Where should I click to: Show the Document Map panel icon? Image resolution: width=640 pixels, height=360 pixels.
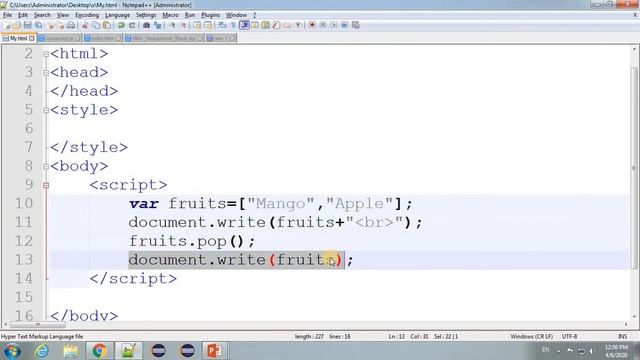click(x=265, y=25)
